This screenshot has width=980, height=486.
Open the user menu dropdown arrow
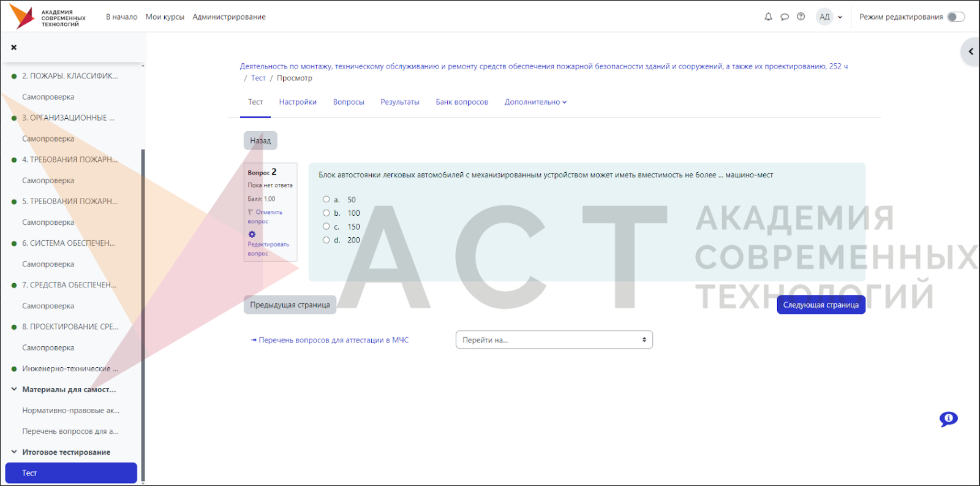840,17
